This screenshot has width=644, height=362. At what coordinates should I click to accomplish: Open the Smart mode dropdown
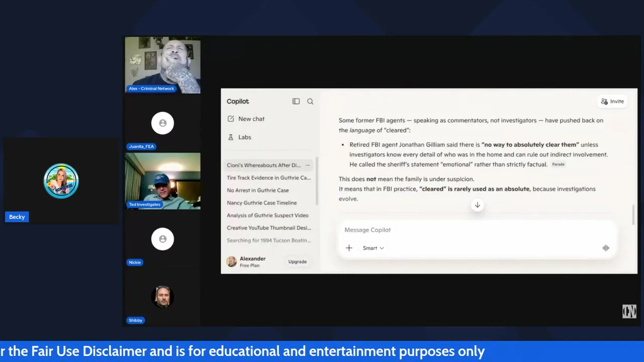point(373,248)
